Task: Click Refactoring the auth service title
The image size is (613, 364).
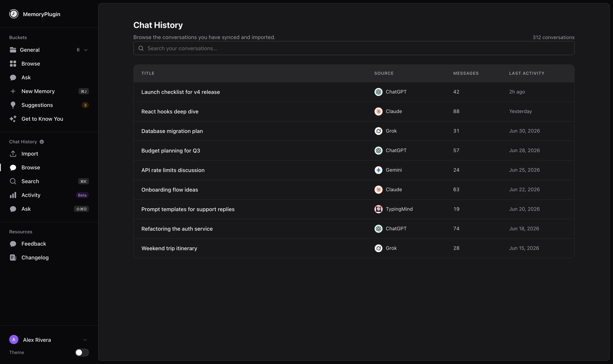Action: point(177,229)
